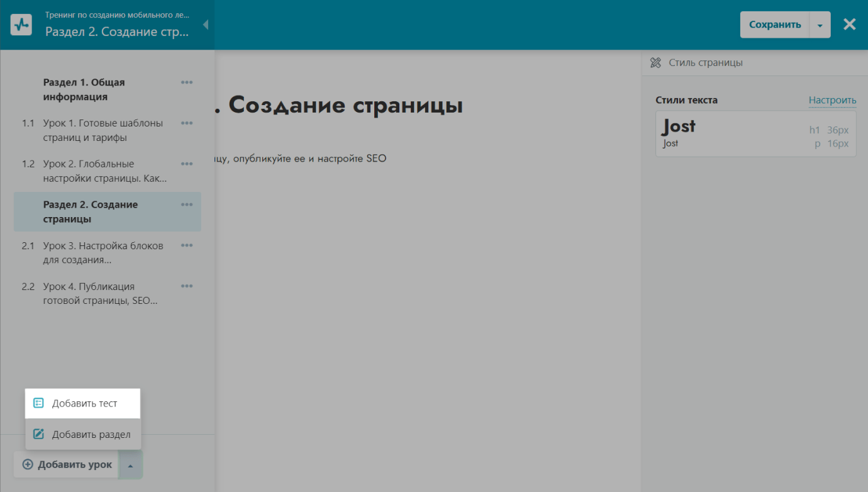Click the app logo icon in header
This screenshot has height=492, width=868.
pos(21,25)
